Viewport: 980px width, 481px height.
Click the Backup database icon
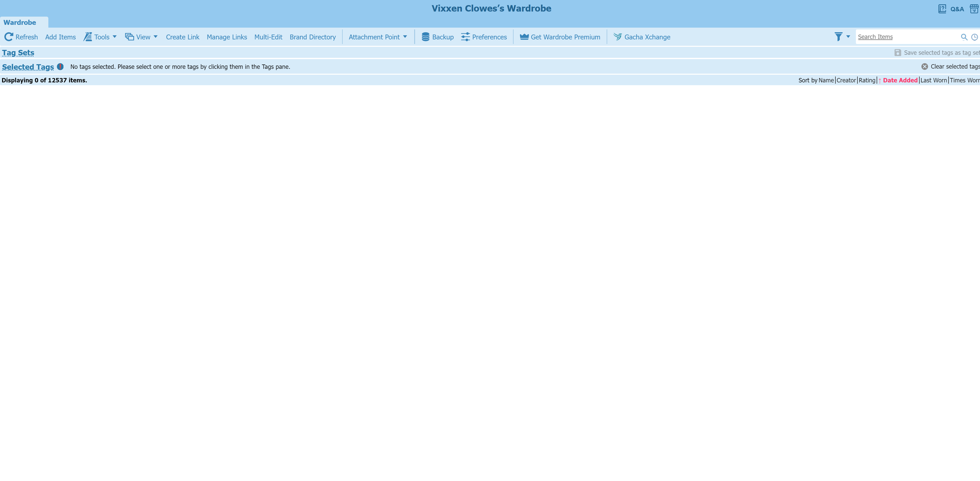click(425, 37)
